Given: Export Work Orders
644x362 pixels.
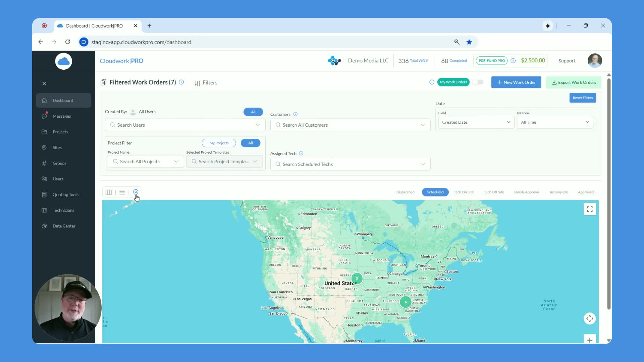Looking at the screenshot, I should click(x=574, y=82).
